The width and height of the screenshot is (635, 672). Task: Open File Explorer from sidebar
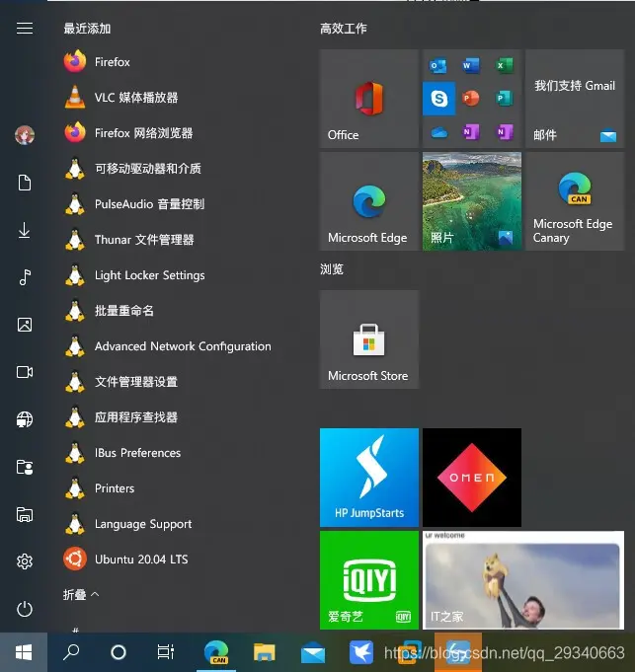pyautogui.click(x=25, y=514)
